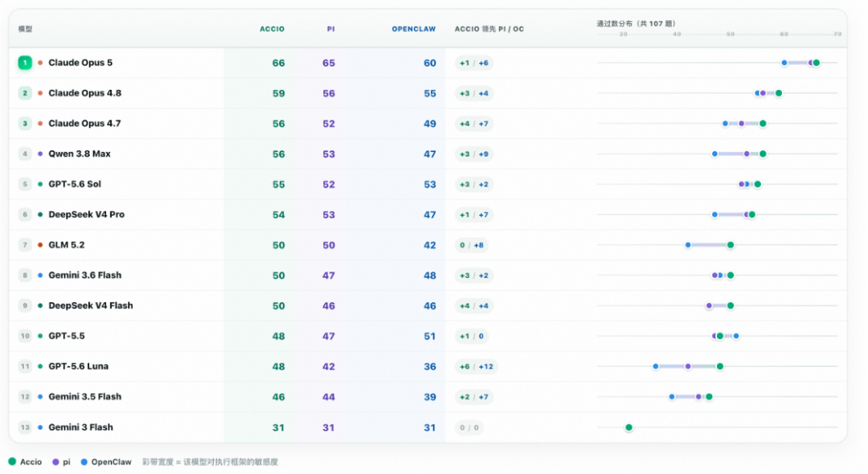
Task: Click the rank 2 badge for Claude Opus 4.8
Action: (25, 93)
